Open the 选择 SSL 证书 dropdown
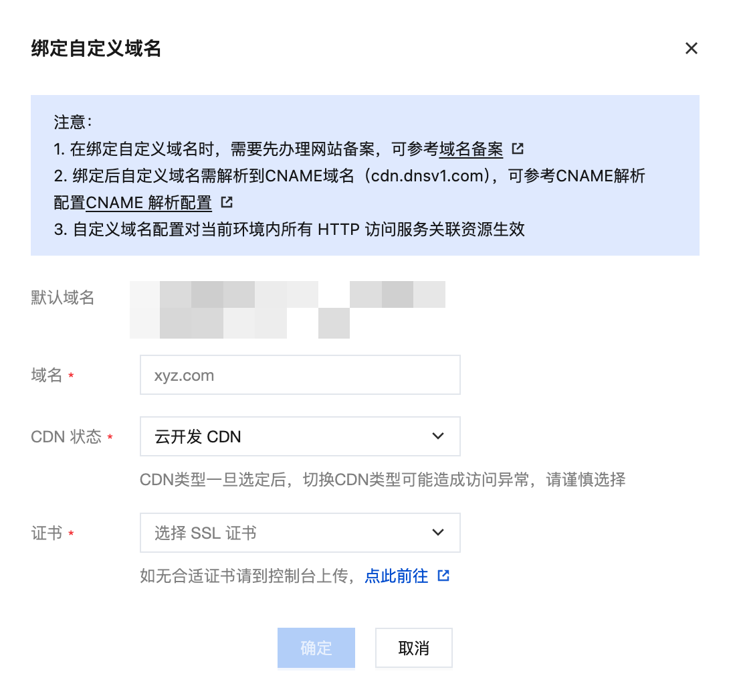The image size is (733, 700). [288, 533]
